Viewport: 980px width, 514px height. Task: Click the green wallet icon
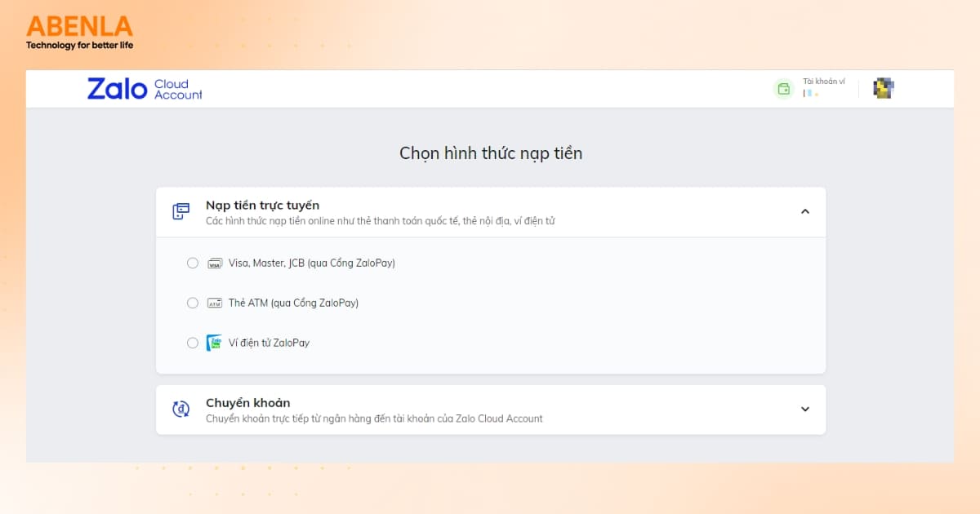(784, 89)
